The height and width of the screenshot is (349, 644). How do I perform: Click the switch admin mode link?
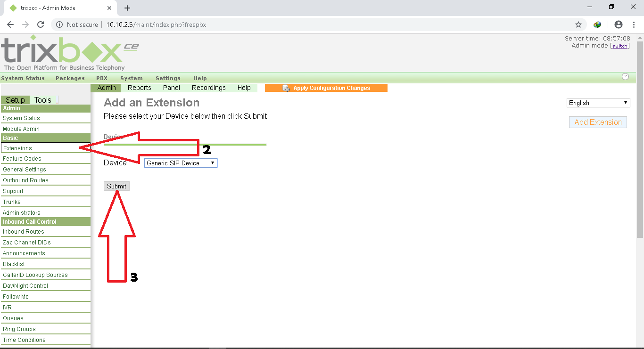click(620, 46)
